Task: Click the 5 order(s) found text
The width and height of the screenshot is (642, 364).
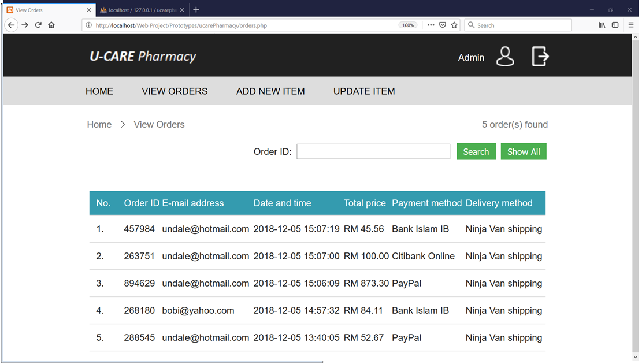Action: pos(515,124)
